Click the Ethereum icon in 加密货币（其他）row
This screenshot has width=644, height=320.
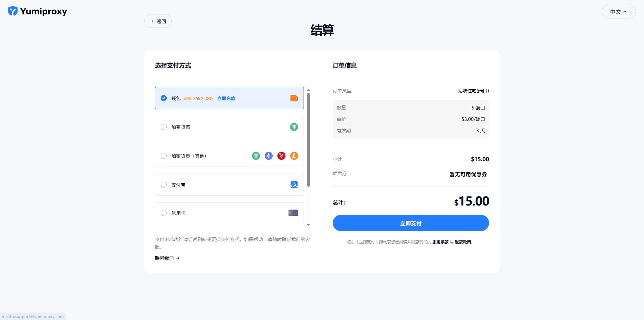pyautogui.click(x=269, y=156)
